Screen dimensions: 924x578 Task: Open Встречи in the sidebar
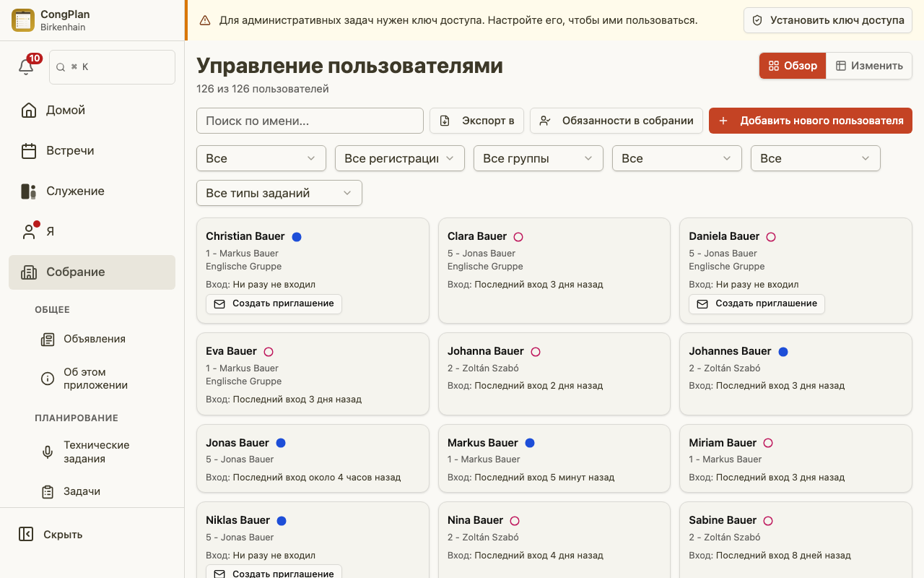pyautogui.click(x=92, y=150)
